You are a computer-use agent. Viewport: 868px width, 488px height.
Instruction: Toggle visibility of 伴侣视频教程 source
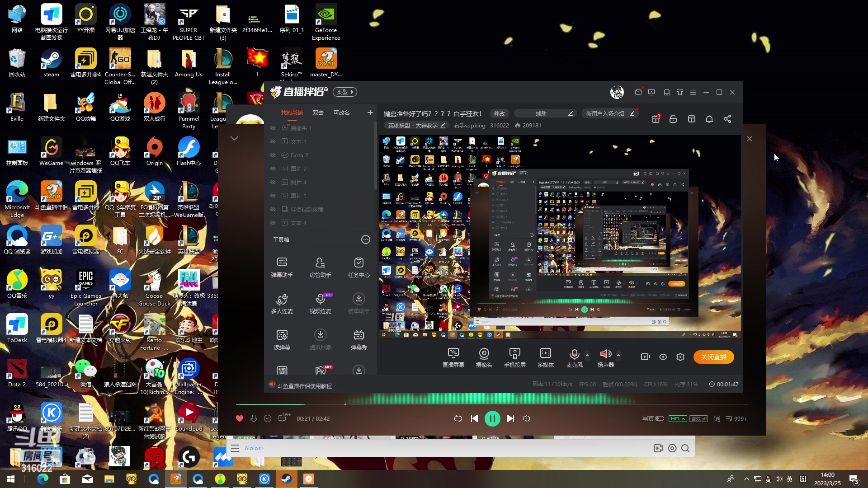273,209
